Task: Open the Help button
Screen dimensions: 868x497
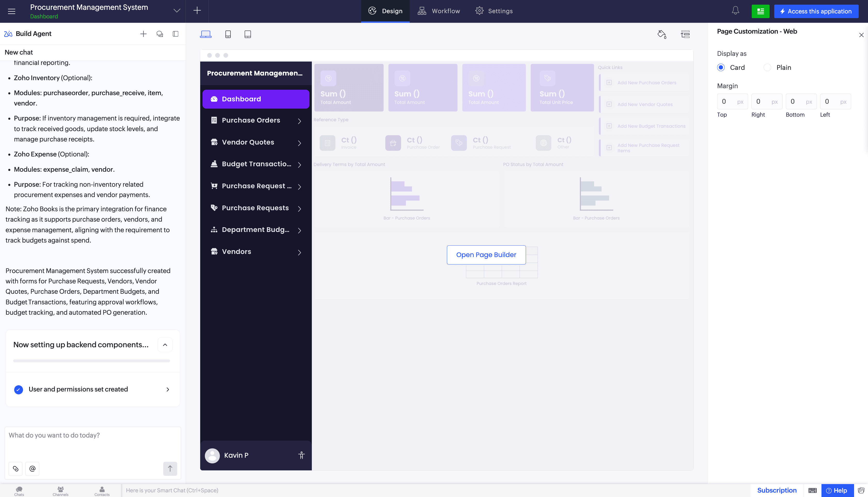Action: click(x=837, y=491)
